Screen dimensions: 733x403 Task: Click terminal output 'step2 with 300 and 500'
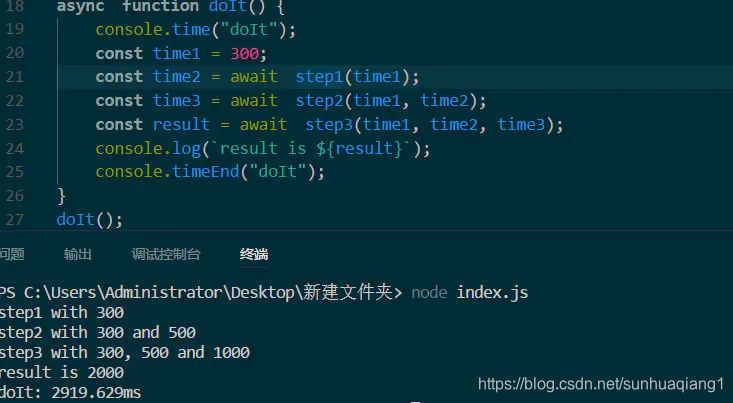98,332
